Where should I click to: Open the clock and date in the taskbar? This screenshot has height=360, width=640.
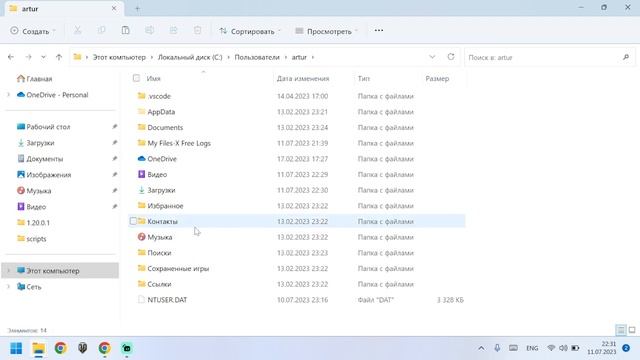click(x=602, y=348)
